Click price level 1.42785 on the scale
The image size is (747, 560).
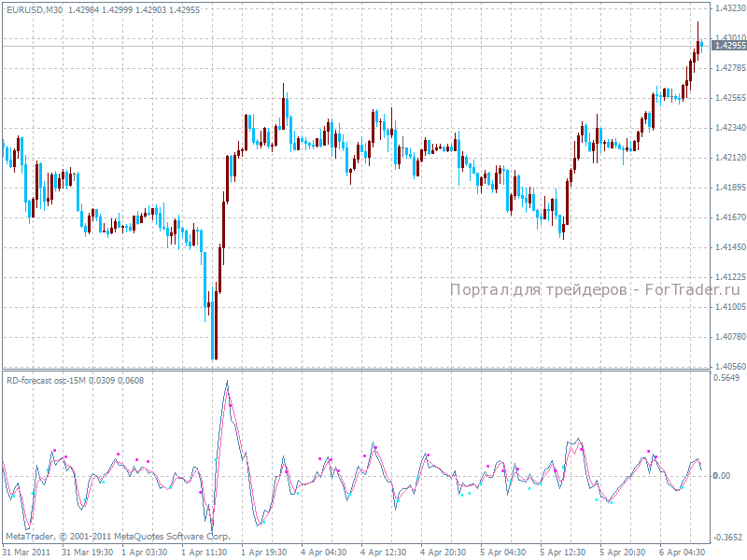[x=730, y=68]
